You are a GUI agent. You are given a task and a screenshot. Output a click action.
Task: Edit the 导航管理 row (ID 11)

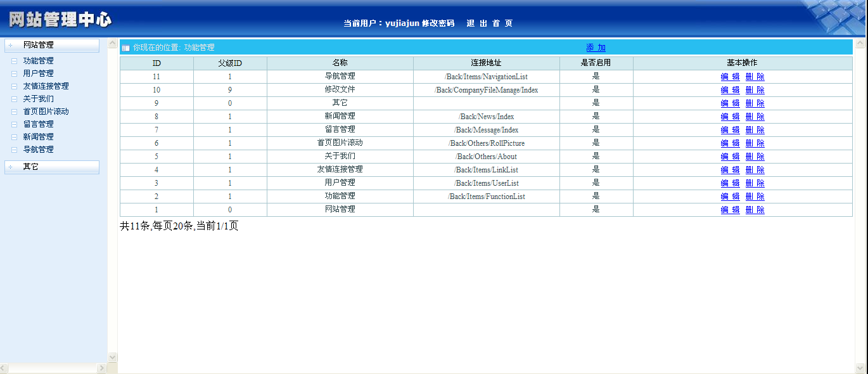pos(730,77)
